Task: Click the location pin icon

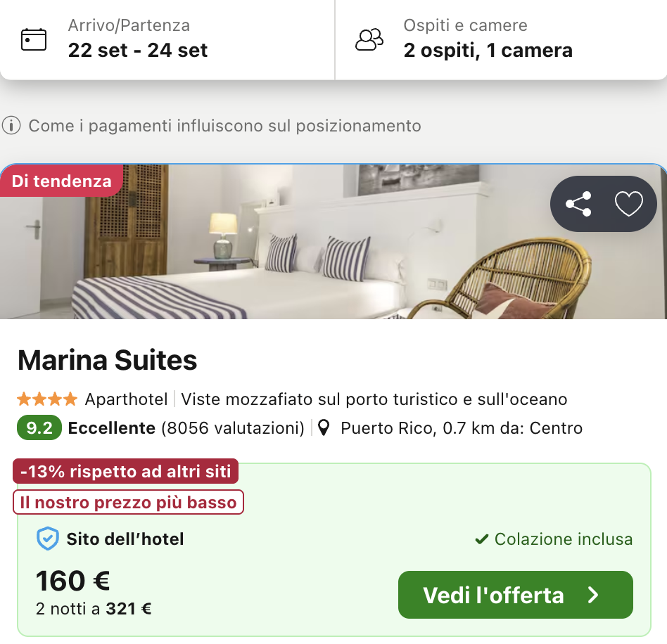Action: [324, 427]
